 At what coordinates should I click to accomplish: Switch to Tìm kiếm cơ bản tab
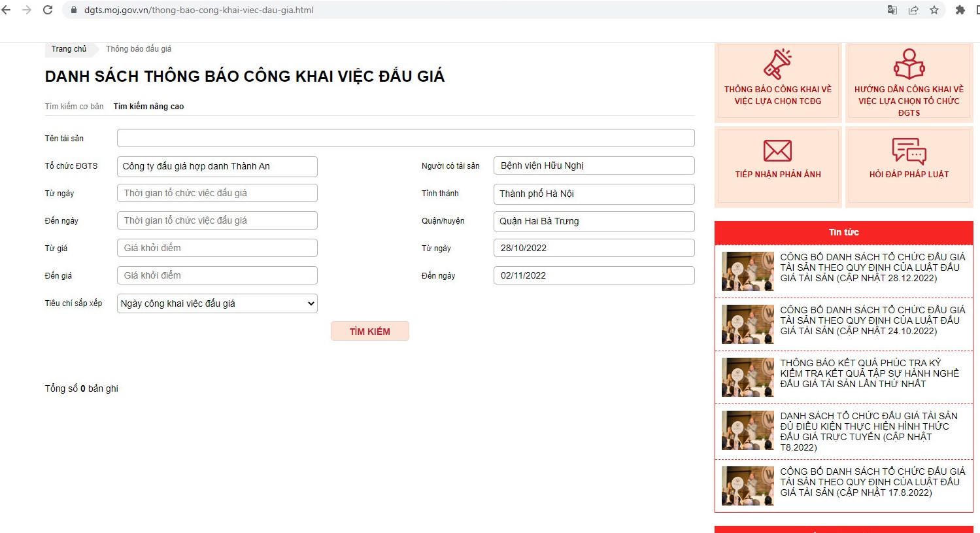pyautogui.click(x=74, y=106)
